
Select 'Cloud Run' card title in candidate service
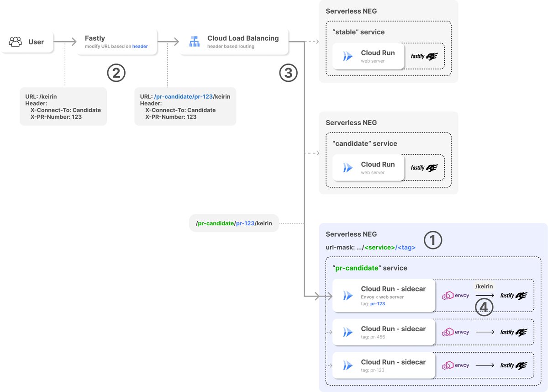[378, 164]
